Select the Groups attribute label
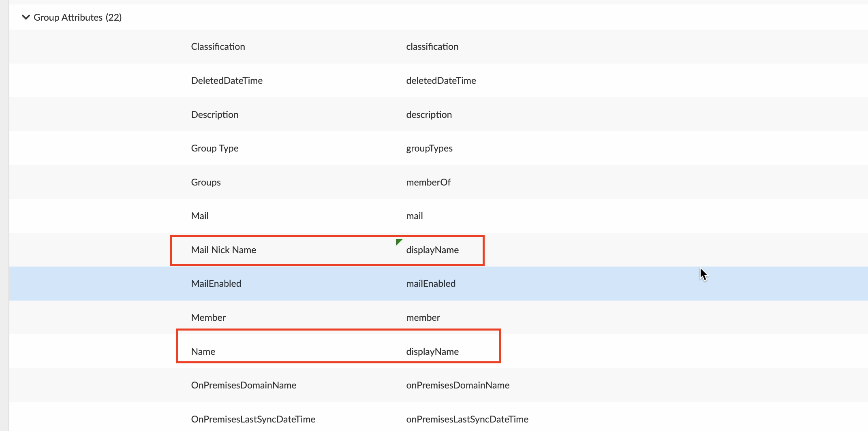The image size is (868, 431). (205, 182)
